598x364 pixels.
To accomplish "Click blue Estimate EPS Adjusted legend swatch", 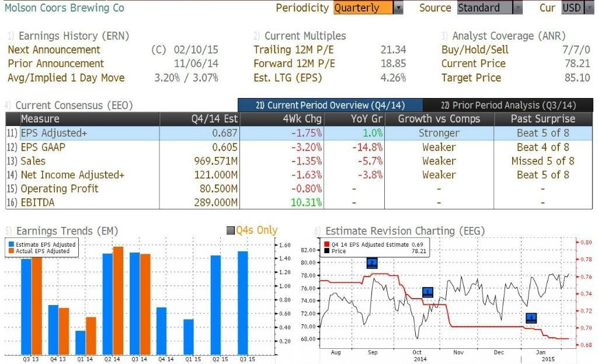I will (x=11, y=244).
